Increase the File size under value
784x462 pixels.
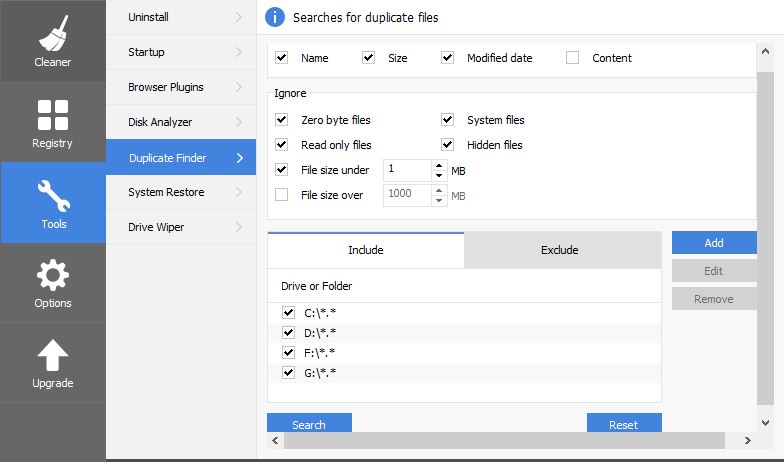[x=439, y=165]
